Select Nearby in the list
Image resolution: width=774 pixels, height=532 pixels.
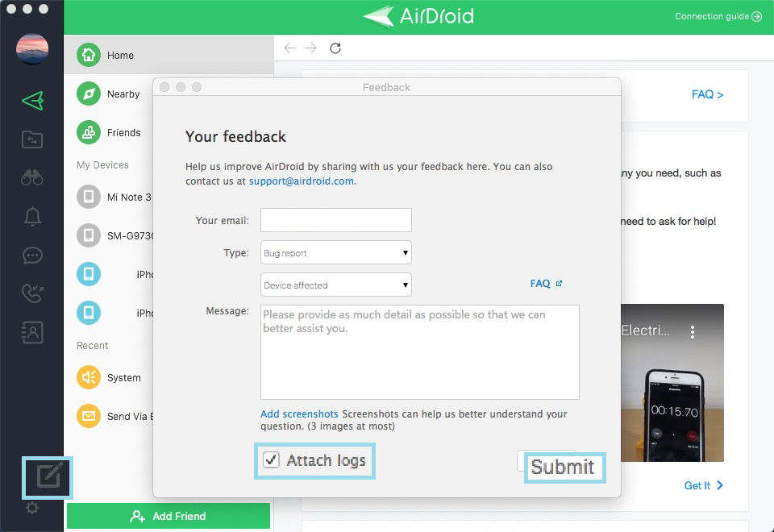coord(123,94)
